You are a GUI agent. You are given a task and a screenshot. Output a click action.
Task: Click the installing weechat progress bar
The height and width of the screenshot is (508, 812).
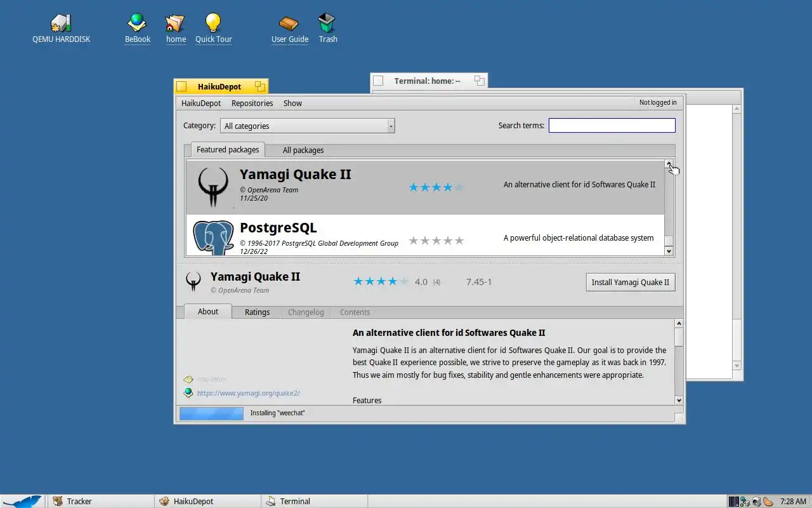[211, 413]
